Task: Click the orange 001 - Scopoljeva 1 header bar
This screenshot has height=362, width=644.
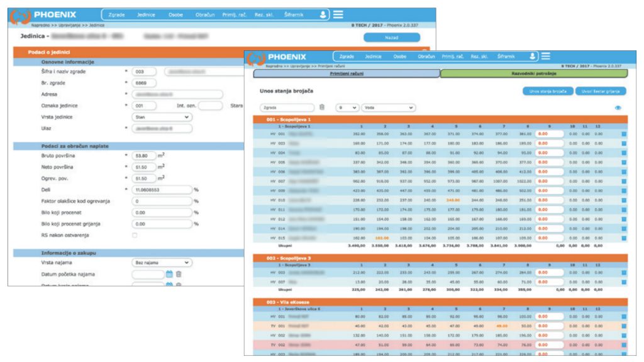Action: point(440,119)
